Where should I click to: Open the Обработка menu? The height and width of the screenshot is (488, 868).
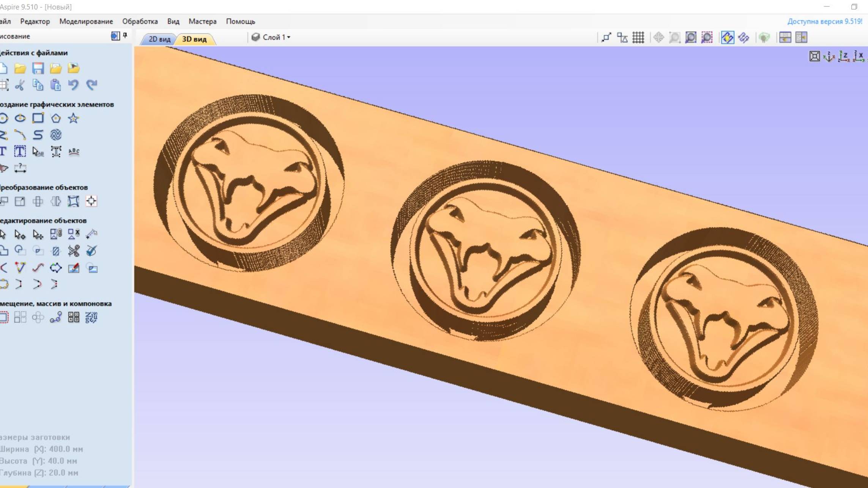(140, 21)
